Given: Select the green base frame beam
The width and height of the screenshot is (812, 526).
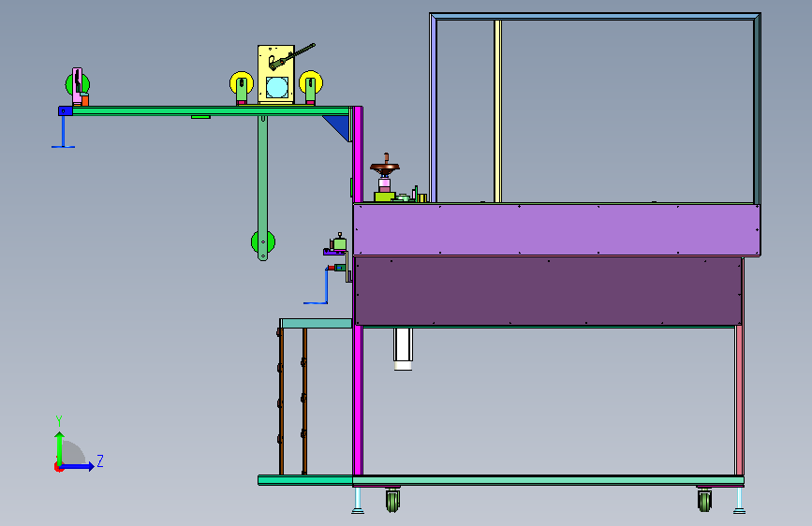Looking at the screenshot, I should [x=548, y=480].
